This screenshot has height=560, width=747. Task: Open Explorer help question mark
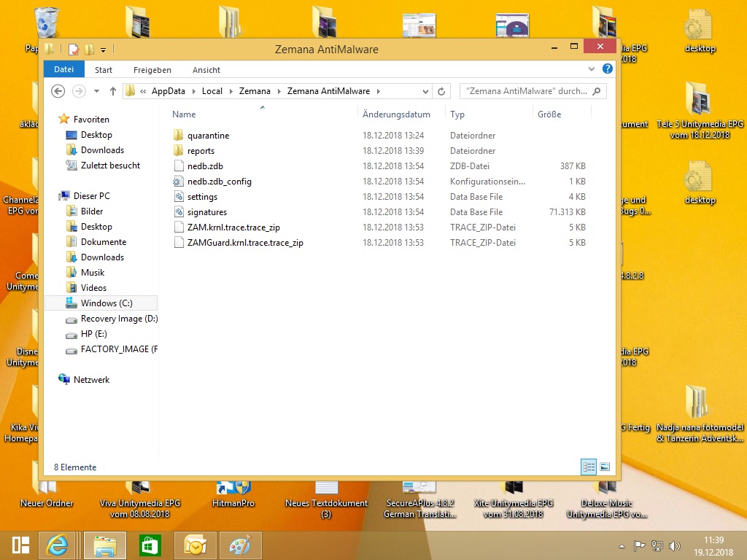(608, 69)
